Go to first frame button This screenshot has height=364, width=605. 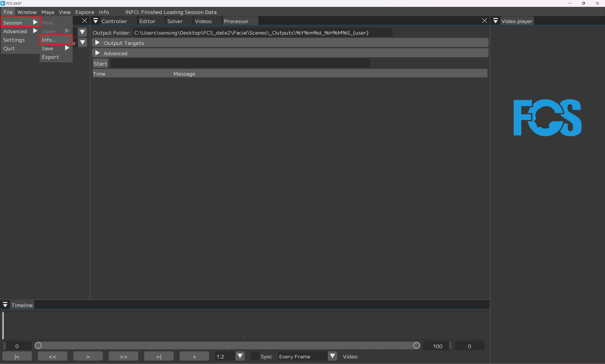pos(17,356)
